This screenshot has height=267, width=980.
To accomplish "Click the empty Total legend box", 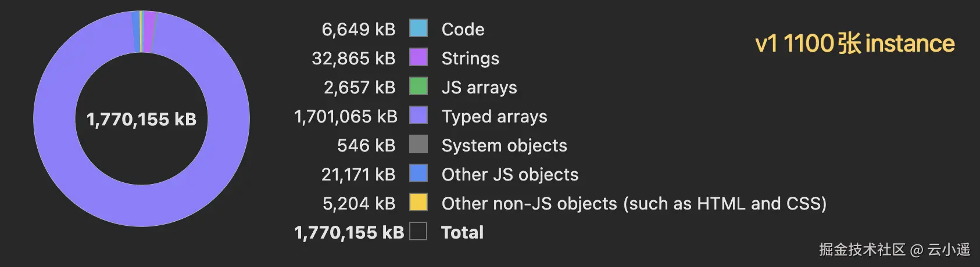I will tap(419, 231).
